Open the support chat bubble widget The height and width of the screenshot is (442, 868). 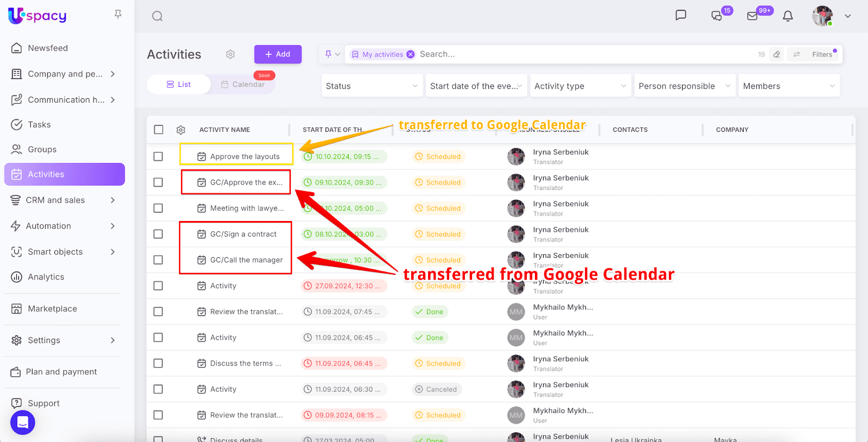tap(23, 422)
